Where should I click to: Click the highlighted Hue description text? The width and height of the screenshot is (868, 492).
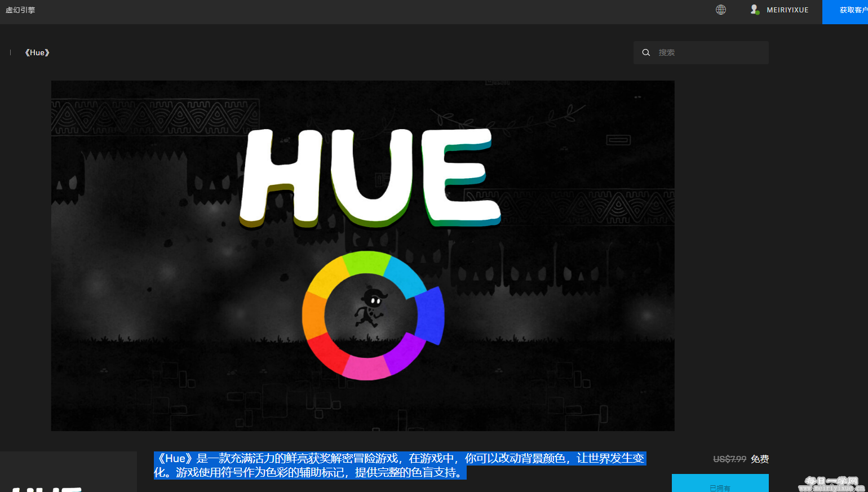(x=400, y=466)
